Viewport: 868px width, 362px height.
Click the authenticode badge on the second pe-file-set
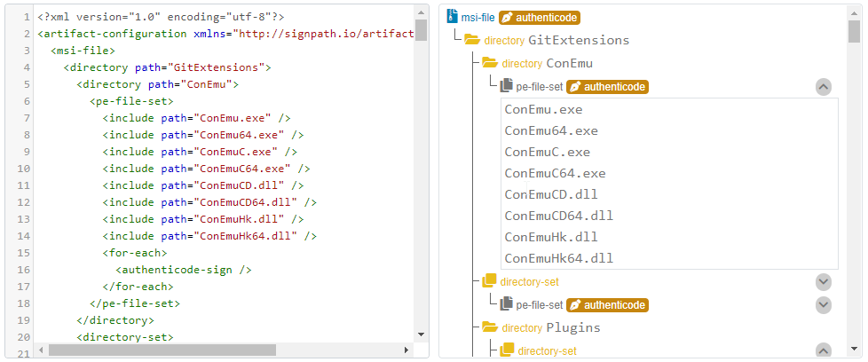coord(607,305)
